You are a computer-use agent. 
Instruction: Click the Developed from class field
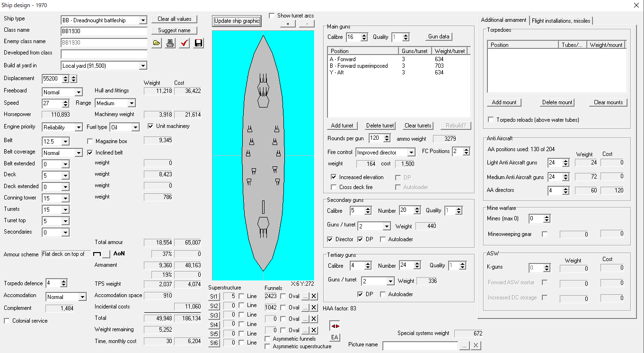104,54
